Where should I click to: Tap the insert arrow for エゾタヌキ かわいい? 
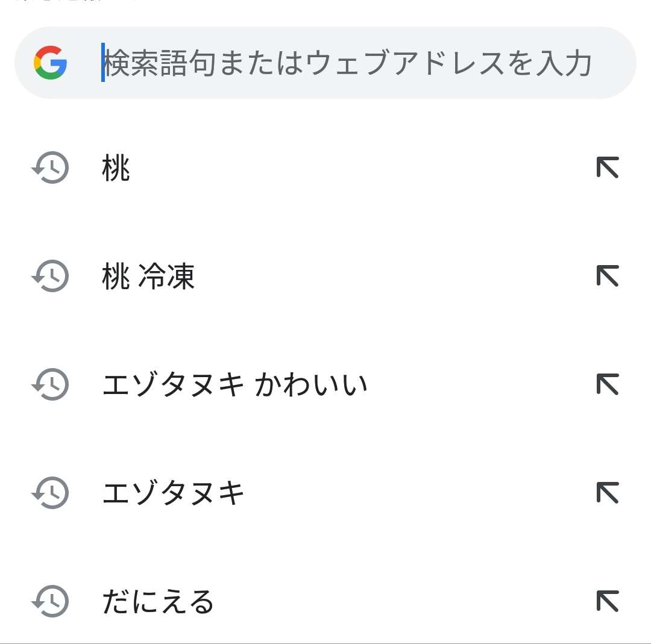(609, 384)
